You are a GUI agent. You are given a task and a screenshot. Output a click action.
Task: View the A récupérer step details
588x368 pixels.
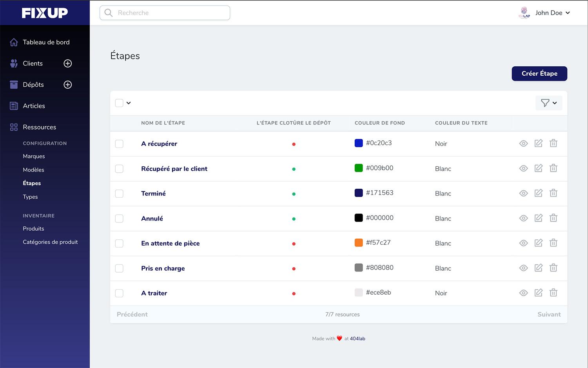[524, 144]
